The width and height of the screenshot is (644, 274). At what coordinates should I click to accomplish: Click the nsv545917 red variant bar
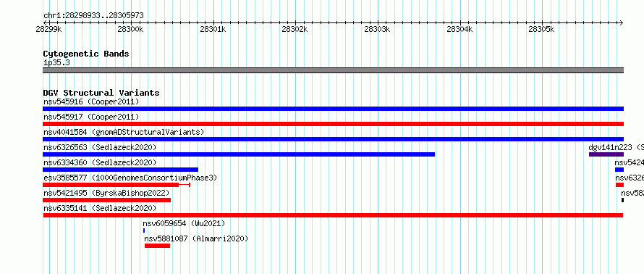(x=333, y=124)
